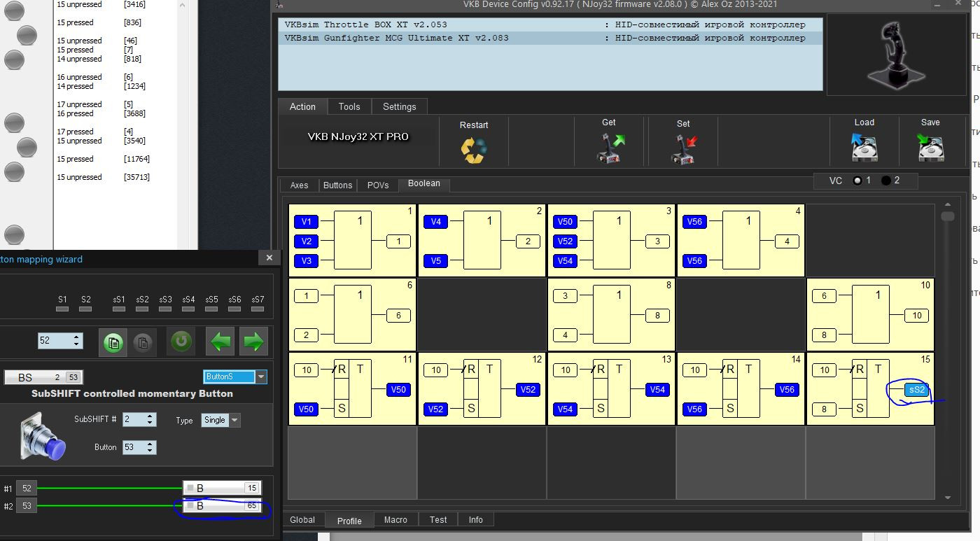Viewport: 980px width, 541px height.
Task: Go to previous button with left green arrow
Action: (x=220, y=342)
